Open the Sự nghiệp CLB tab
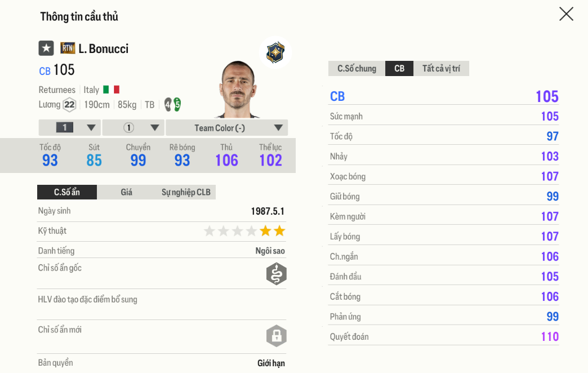The width and height of the screenshot is (588, 373). pos(186,192)
